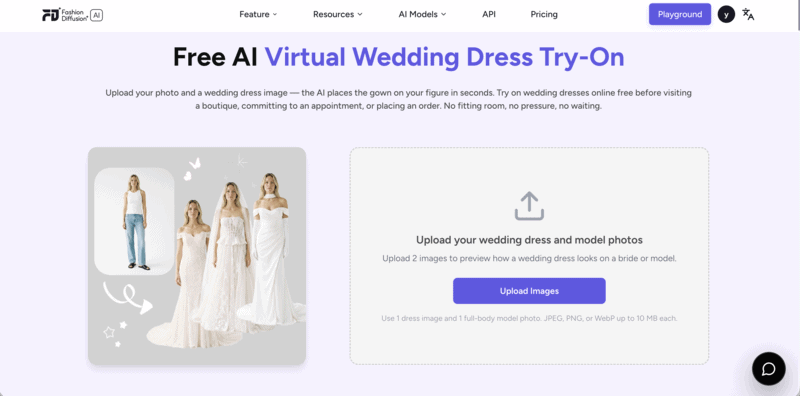The height and width of the screenshot is (396, 800).
Task: Click the "Use 1 dress image" file requirements note
Action: pos(529,318)
